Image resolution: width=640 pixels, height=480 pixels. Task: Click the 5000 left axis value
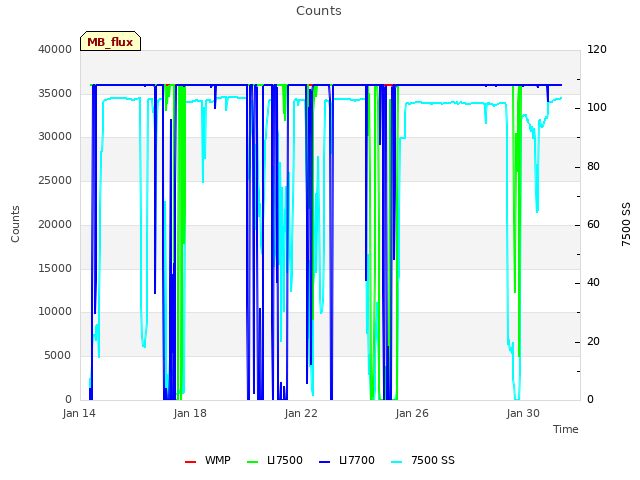tap(58, 355)
